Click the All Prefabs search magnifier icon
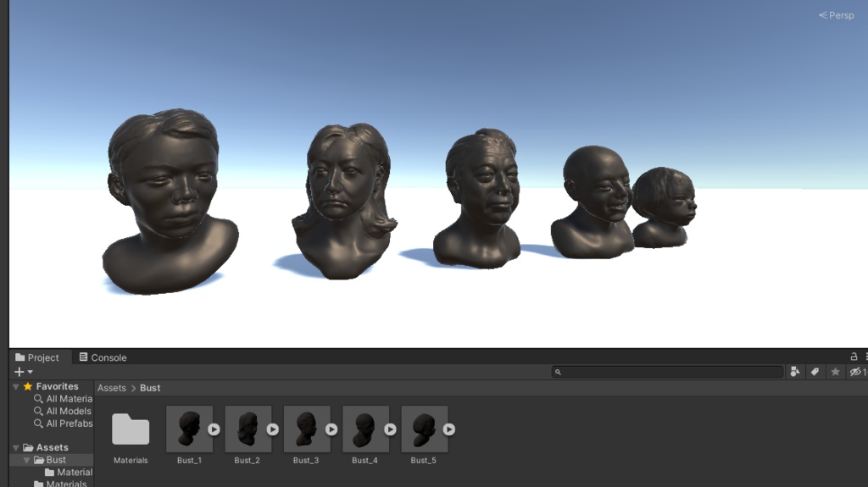Viewport: 868px width, 487px height. point(38,423)
